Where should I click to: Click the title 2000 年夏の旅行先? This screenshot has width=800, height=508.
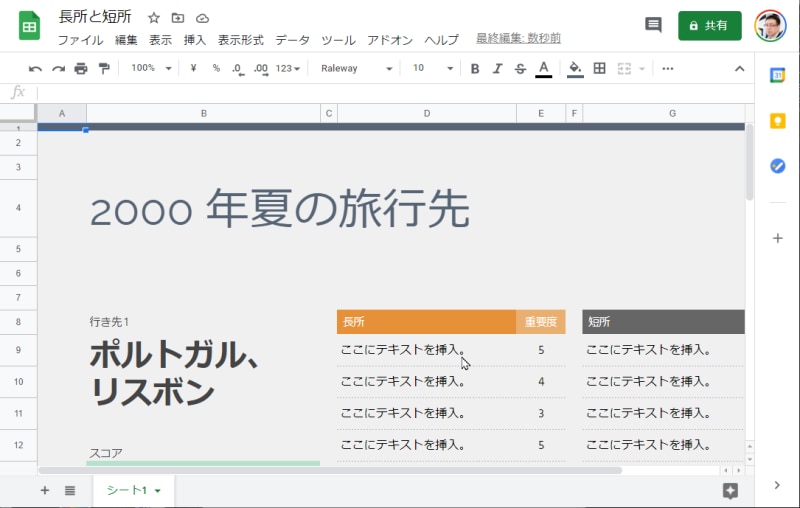click(280, 209)
